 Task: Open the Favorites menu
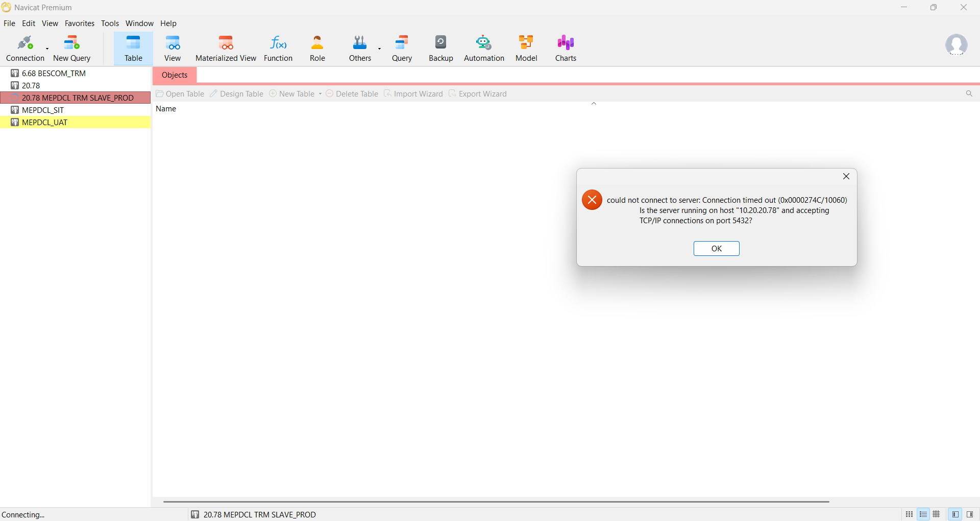tap(80, 23)
